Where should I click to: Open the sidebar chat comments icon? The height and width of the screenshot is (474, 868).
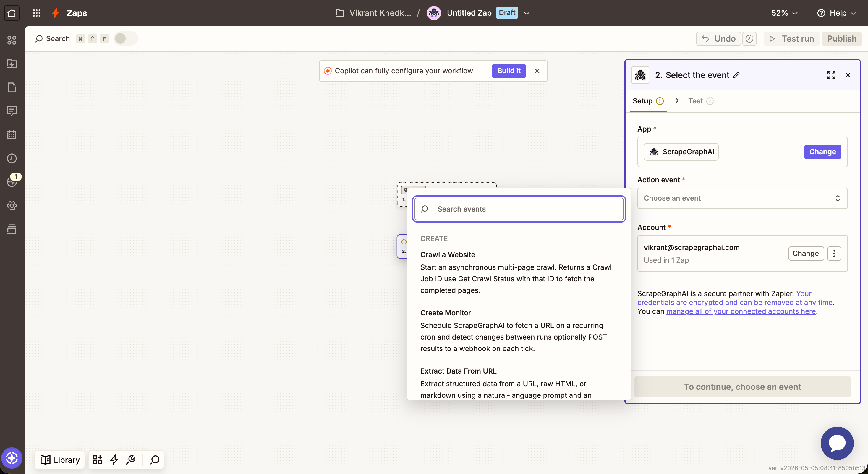coord(12,111)
